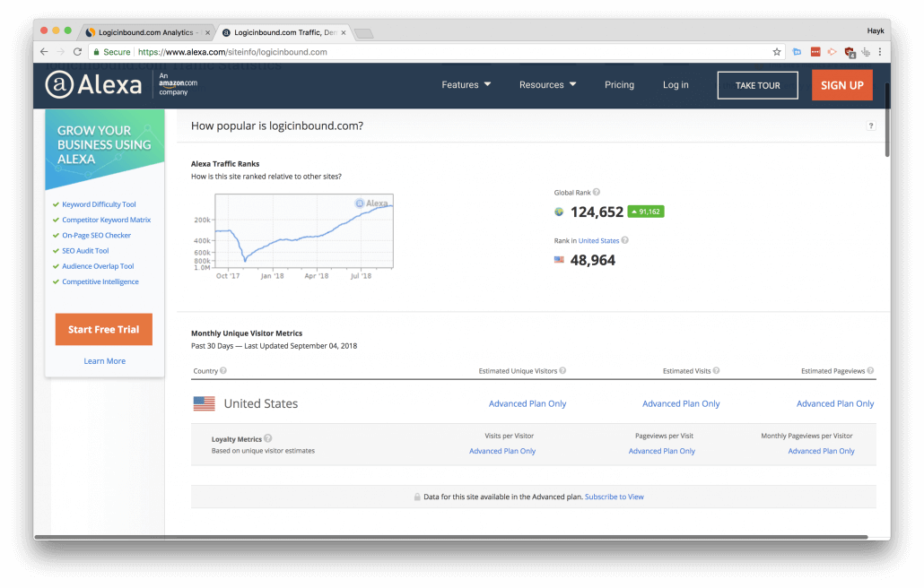924x588 pixels.
Task: Open the question mark help box at top right
Action: click(x=870, y=126)
